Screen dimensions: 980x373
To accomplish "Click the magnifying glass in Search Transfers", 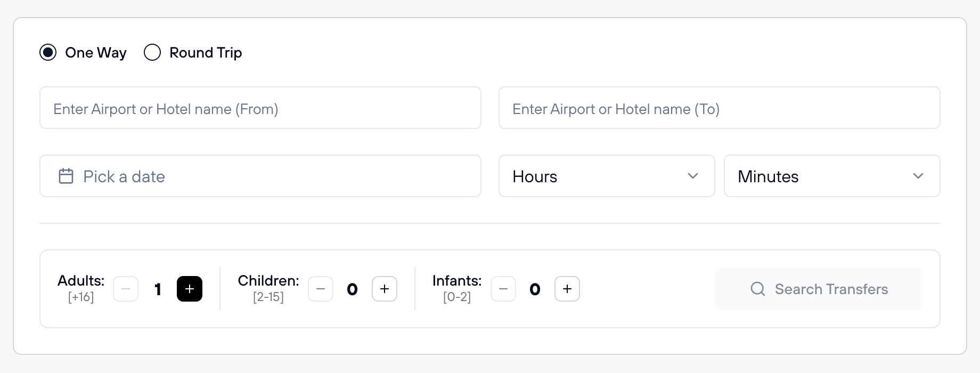I will point(758,289).
